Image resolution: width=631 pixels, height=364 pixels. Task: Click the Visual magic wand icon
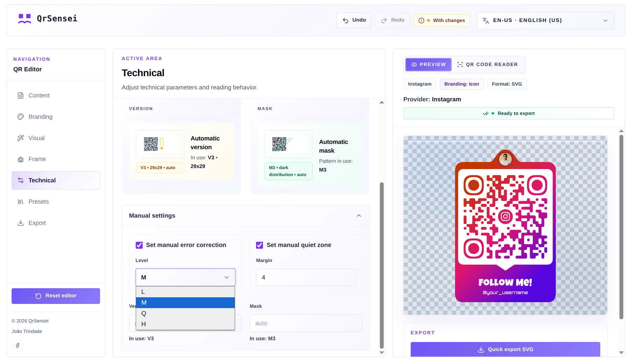coord(21,138)
